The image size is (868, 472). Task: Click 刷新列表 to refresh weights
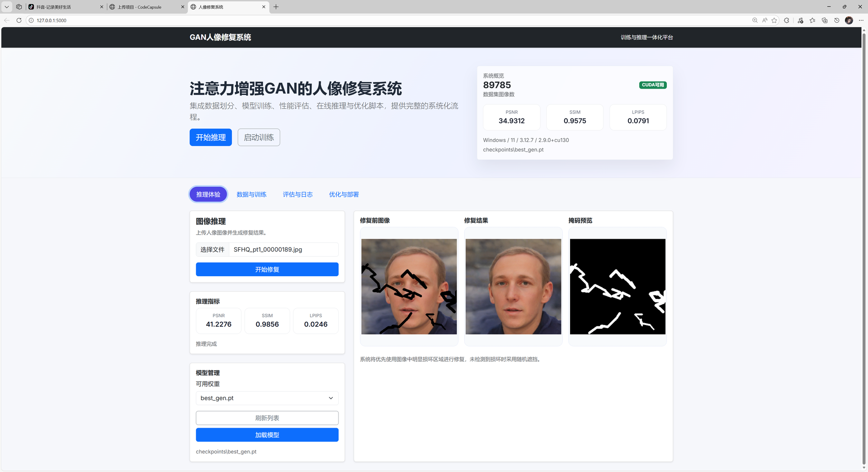tap(267, 418)
